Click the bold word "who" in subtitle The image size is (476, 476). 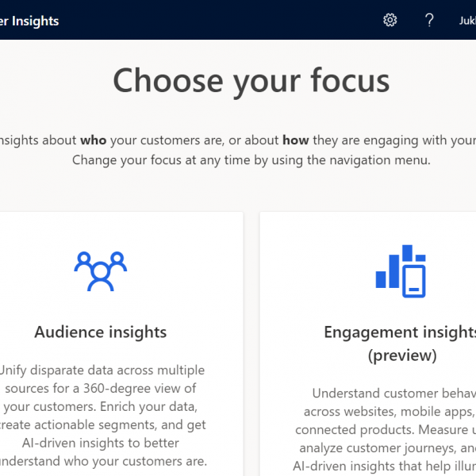[93, 140]
